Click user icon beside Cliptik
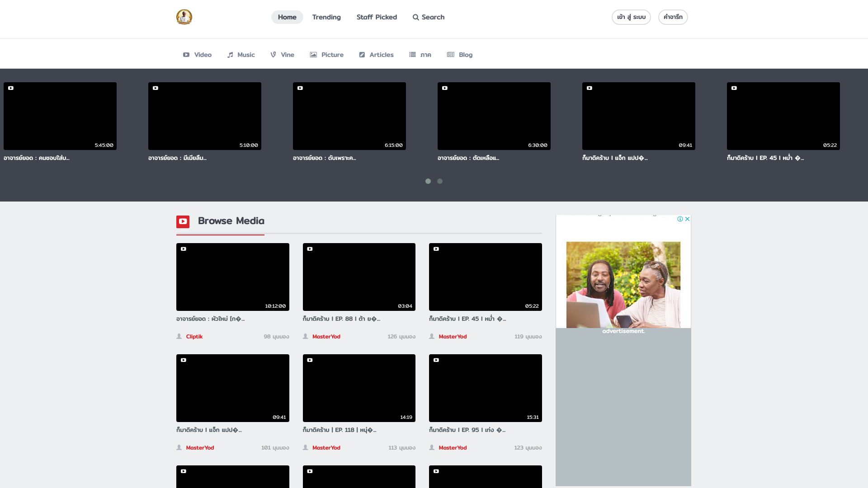868x488 pixels. (179, 336)
